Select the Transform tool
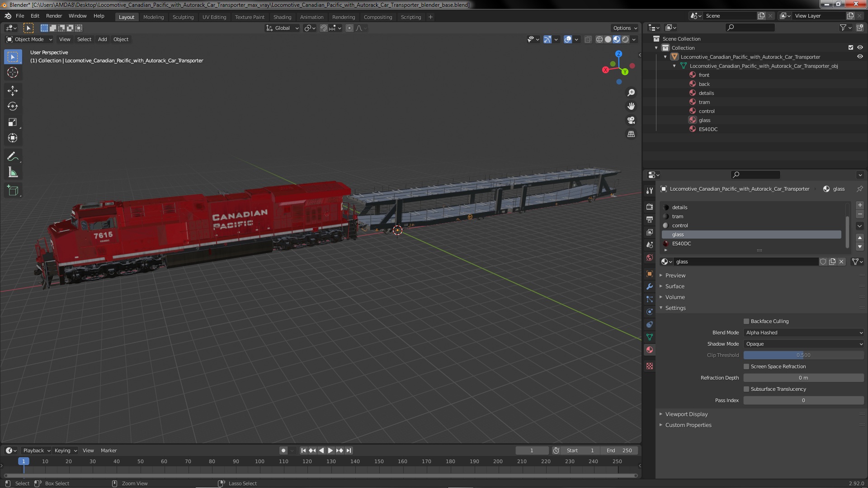This screenshot has height=488, width=868. click(13, 138)
